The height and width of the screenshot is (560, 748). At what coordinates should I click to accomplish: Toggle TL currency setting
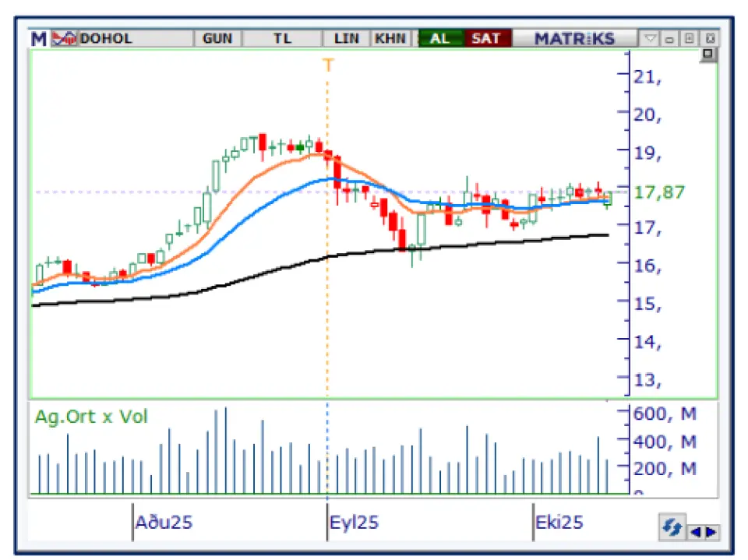(282, 38)
